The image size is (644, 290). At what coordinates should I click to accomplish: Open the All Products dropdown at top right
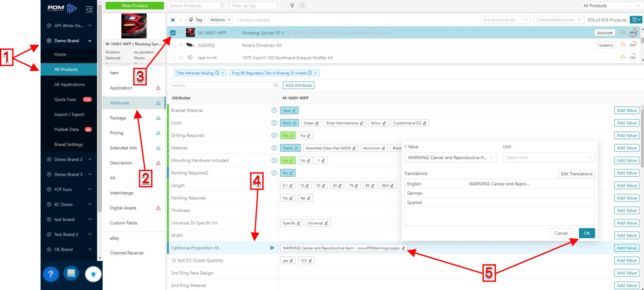pyautogui.click(x=612, y=6)
